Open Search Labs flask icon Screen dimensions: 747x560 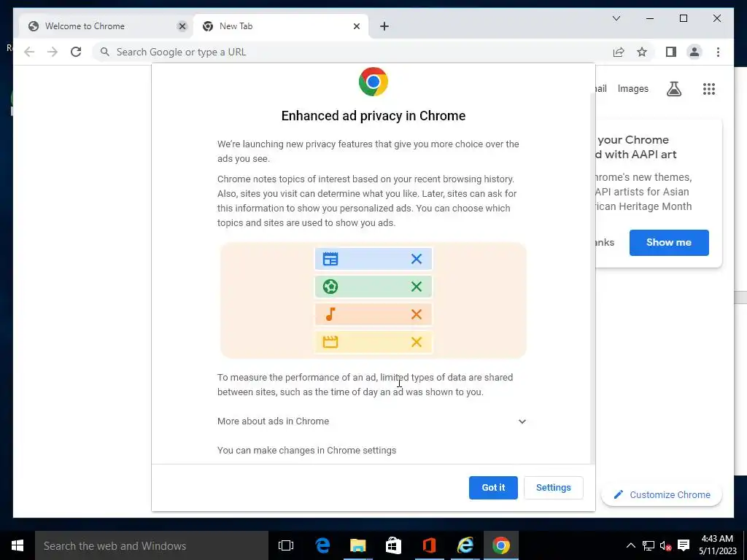pos(673,89)
